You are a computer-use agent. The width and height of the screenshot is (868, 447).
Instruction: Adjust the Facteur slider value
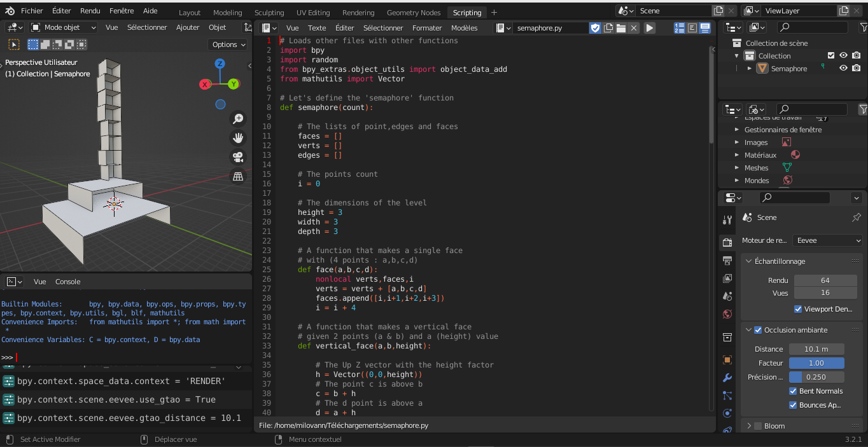816,363
